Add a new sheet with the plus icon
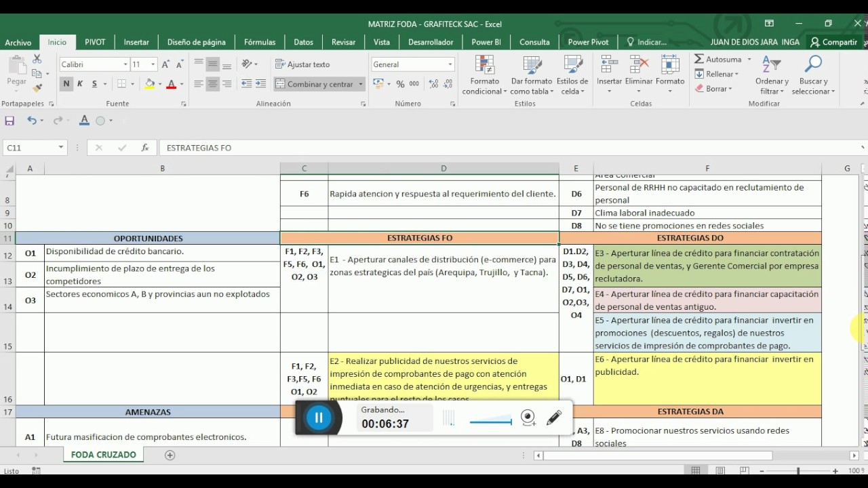The width and height of the screenshot is (868, 488). pos(170,455)
